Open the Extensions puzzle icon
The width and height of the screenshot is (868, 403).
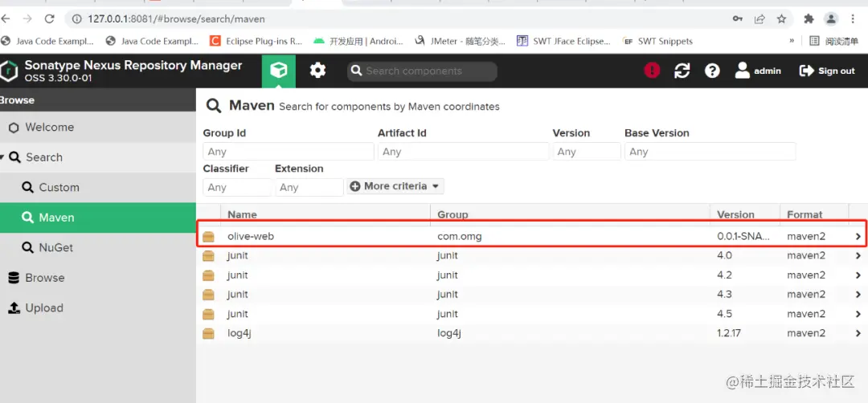809,18
